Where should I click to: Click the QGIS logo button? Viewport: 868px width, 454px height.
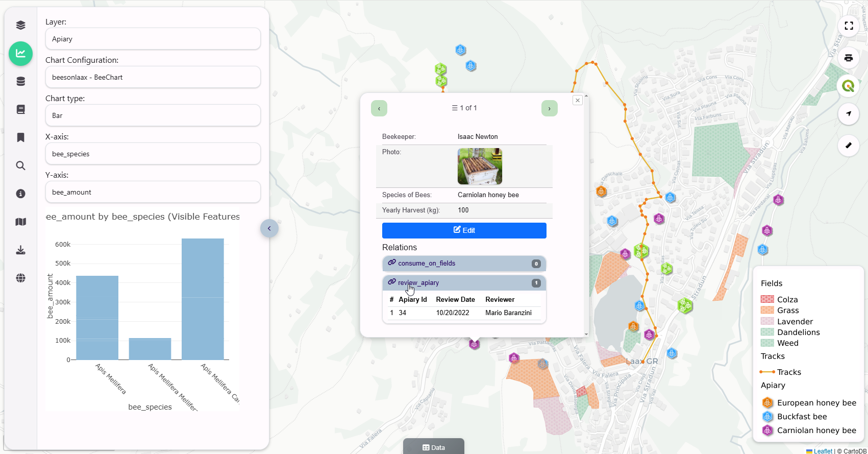849,86
